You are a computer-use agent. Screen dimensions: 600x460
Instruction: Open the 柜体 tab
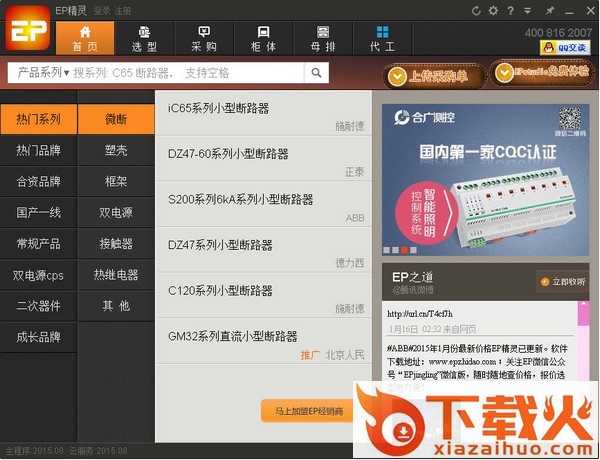263,38
